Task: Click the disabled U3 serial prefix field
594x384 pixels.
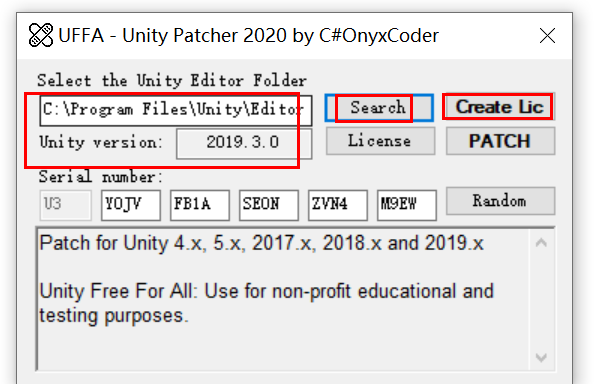Action: [x=66, y=205]
